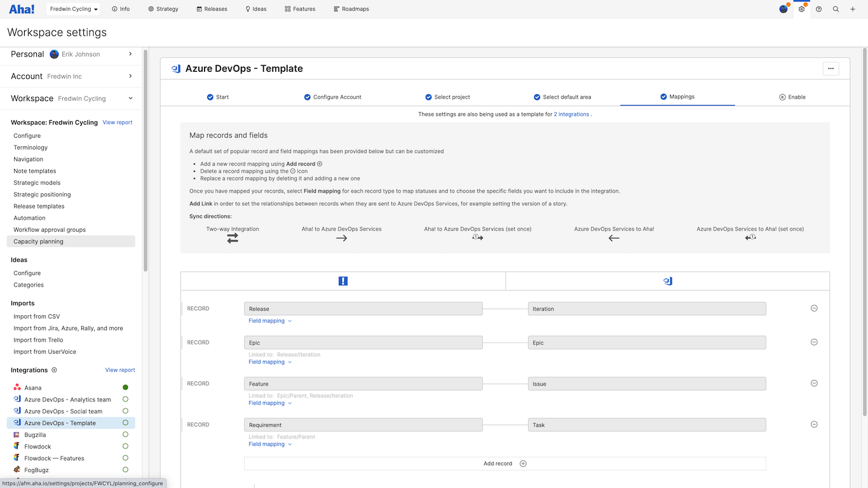Toggle Azure DevOps - Analytics team status circle
This screenshot has height=488, width=868.
coord(125,399)
